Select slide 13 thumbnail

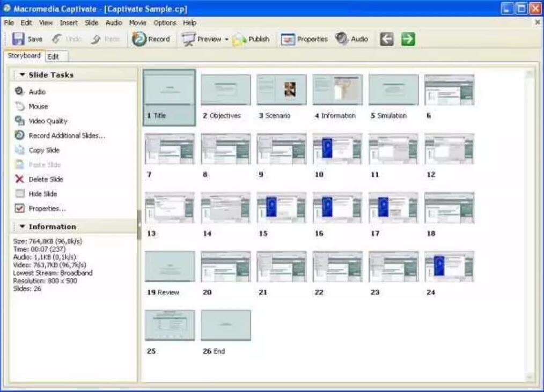[170, 208]
